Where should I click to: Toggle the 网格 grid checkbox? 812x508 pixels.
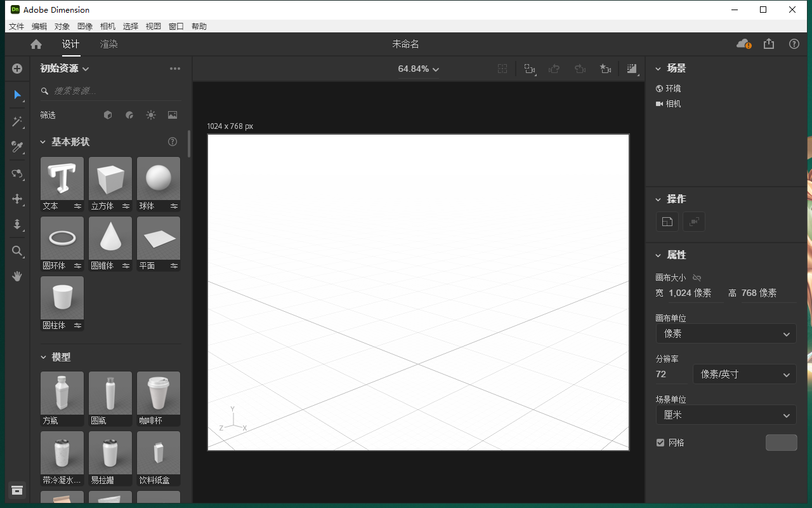coord(660,443)
